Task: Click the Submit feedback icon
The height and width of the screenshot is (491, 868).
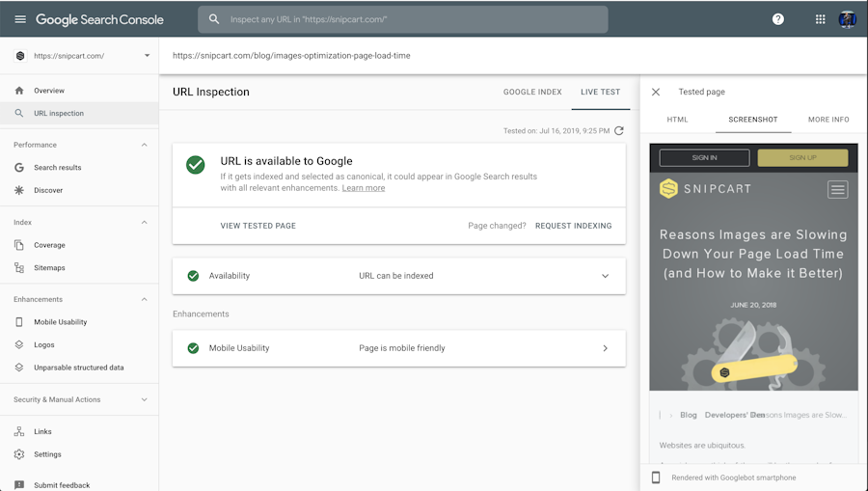Action: click(19, 485)
